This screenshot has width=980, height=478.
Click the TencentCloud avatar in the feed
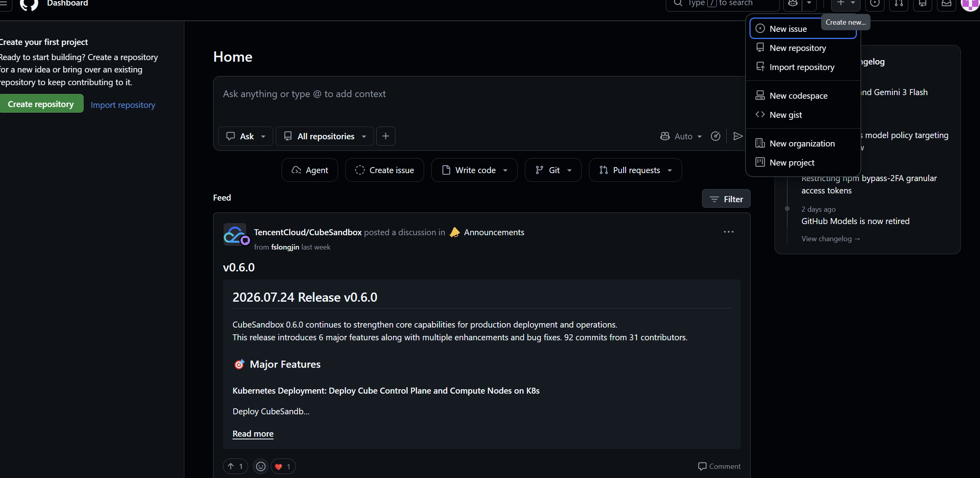[x=235, y=234]
